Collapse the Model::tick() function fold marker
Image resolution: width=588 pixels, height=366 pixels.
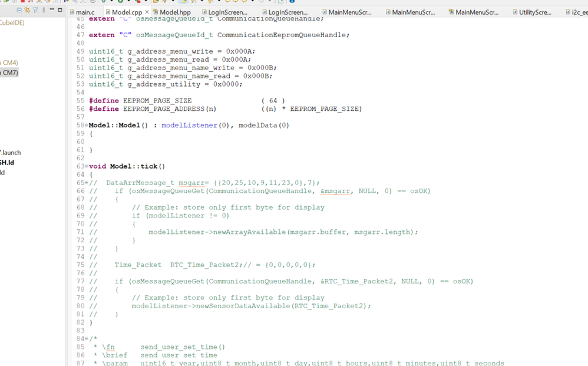click(x=86, y=166)
